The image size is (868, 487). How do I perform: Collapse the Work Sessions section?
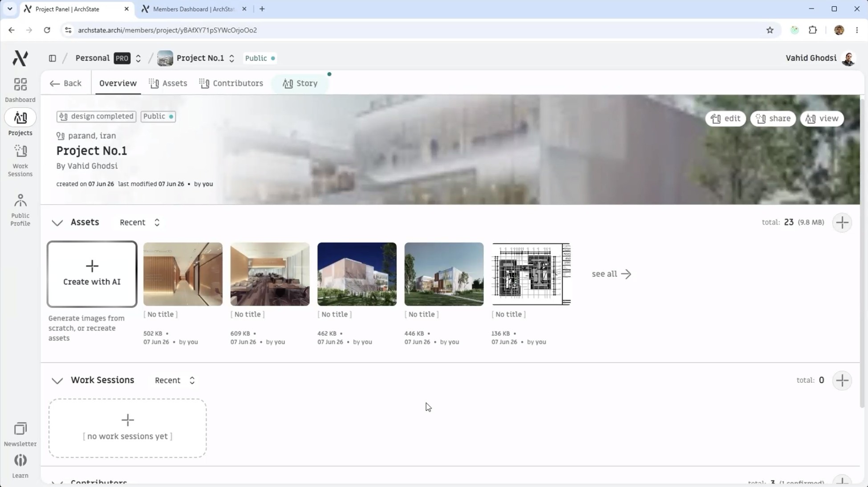[x=57, y=381]
